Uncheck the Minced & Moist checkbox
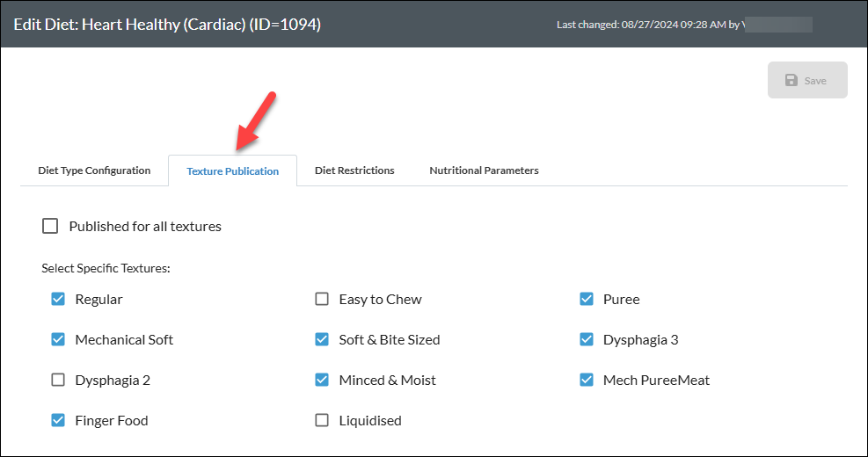868x457 pixels. (x=322, y=380)
